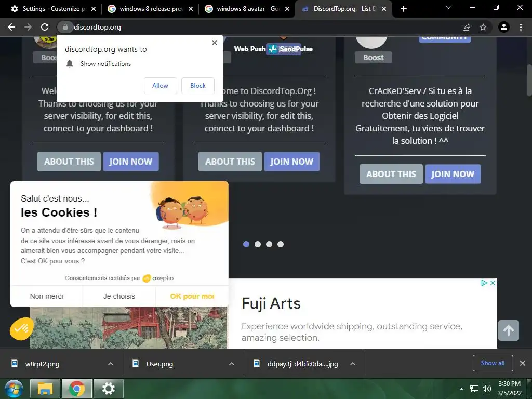This screenshot has height=399, width=532.
Task: Click JOIN NOW on the first server card
Action: pos(130,162)
